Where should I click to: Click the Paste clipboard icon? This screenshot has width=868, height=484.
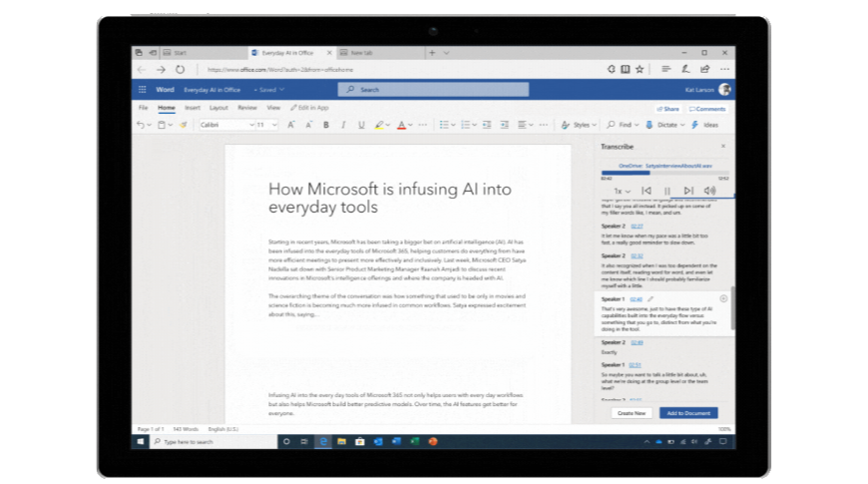click(x=162, y=125)
